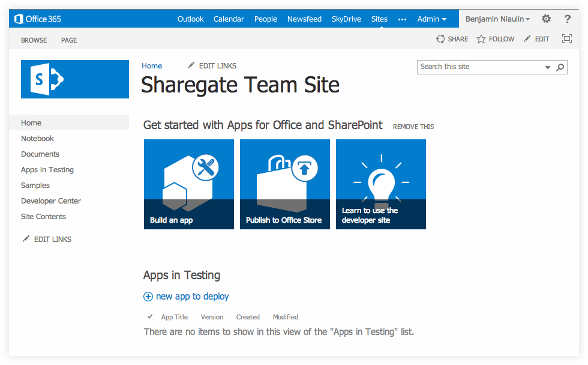588x365 pixels.
Task: Open People in top navigation
Action: coord(265,19)
